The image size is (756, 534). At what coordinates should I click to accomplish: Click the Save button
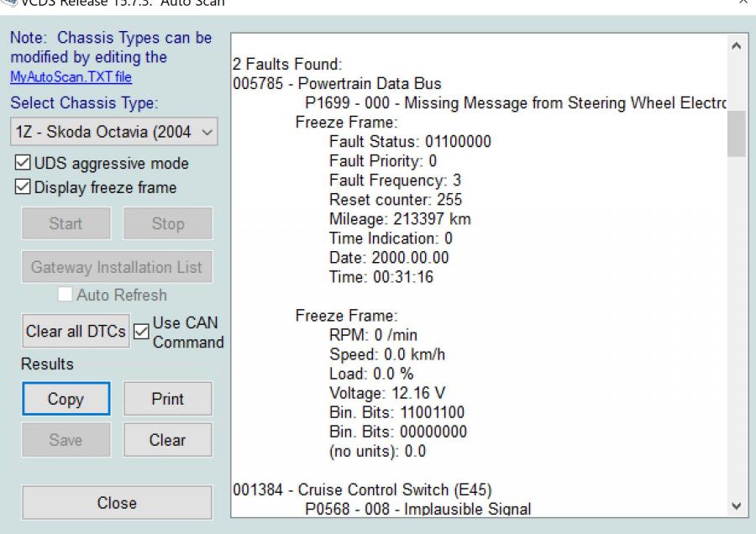coord(66,439)
